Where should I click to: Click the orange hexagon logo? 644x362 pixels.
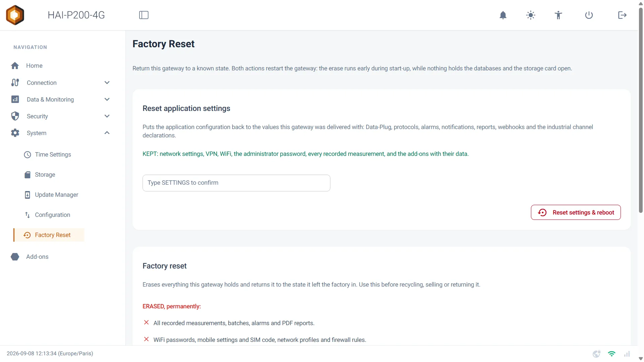point(15,15)
